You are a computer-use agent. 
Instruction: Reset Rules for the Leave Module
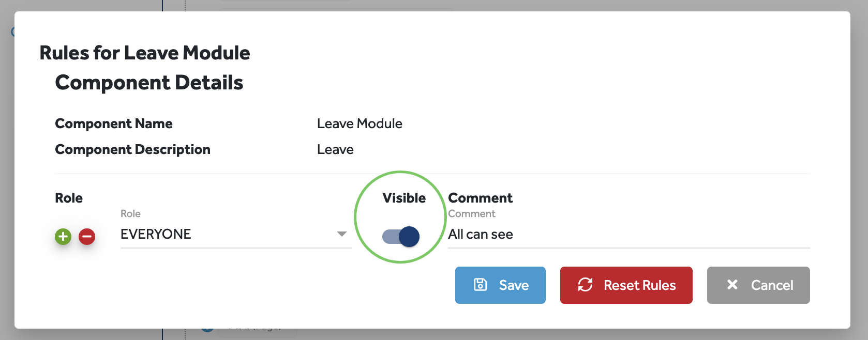point(626,285)
